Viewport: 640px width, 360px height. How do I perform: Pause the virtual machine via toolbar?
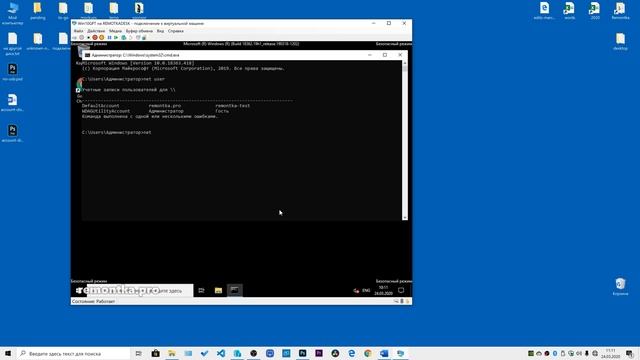tap(109, 38)
